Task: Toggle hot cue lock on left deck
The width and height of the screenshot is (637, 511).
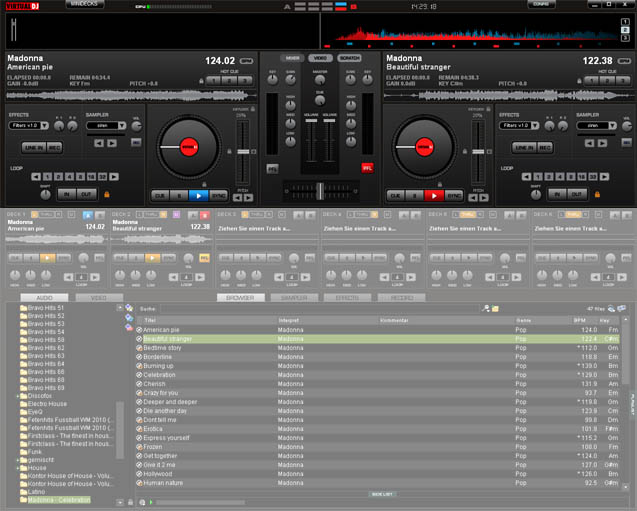Action: pos(201,81)
